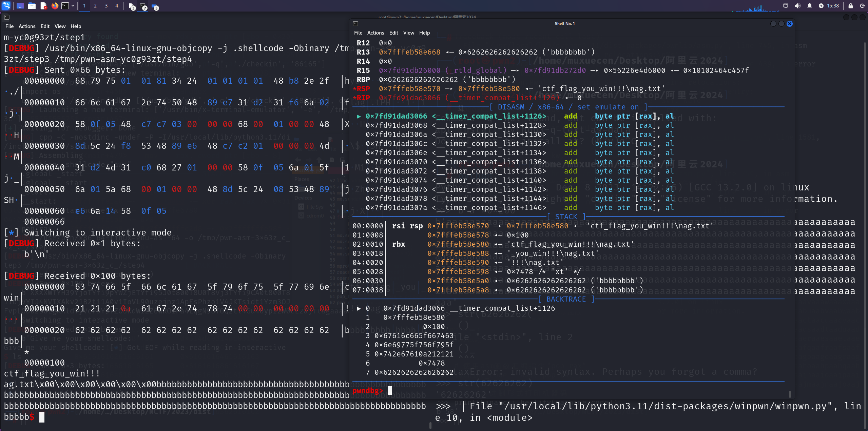This screenshot has height=431, width=868.
Task: Open the Kali applications menu
Action: 6,5
